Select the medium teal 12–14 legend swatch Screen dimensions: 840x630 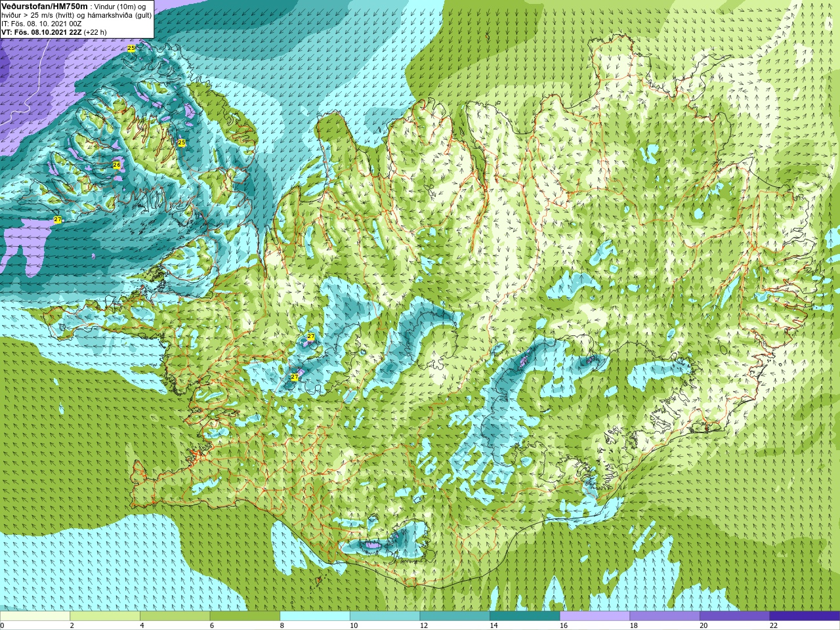click(455, 616)
